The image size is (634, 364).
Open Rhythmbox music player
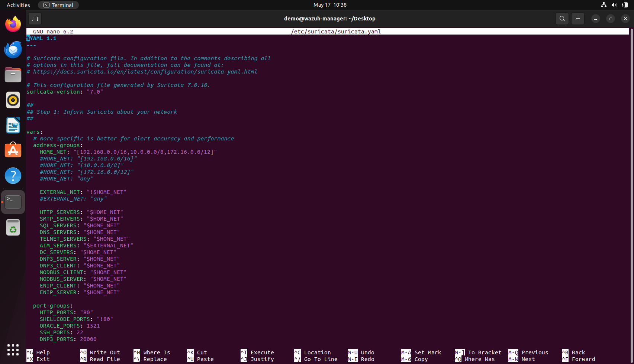13,100
